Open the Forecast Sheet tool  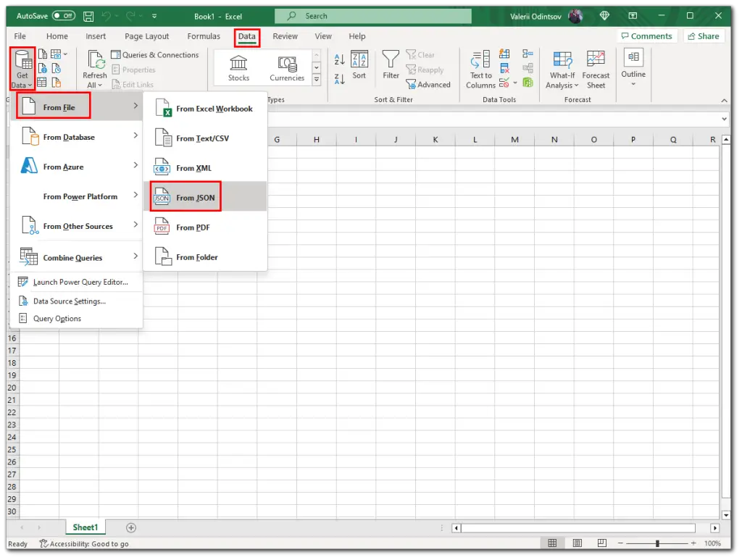pos(596,69)
